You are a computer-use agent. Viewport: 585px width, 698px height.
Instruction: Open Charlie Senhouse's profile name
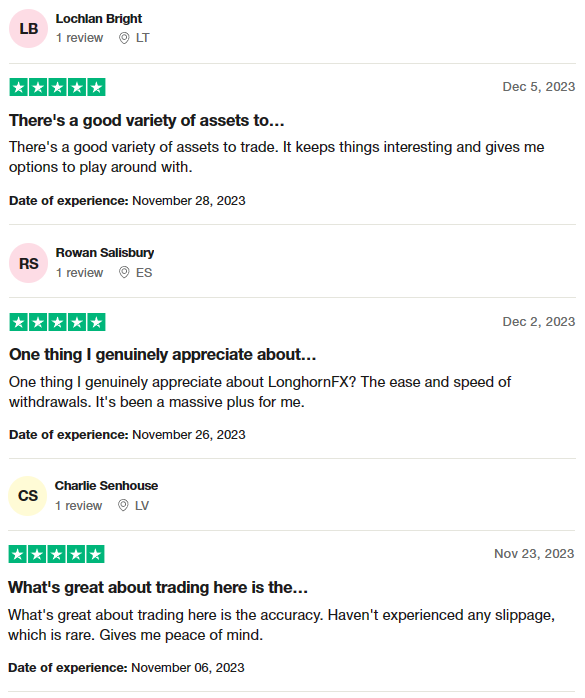106,486
